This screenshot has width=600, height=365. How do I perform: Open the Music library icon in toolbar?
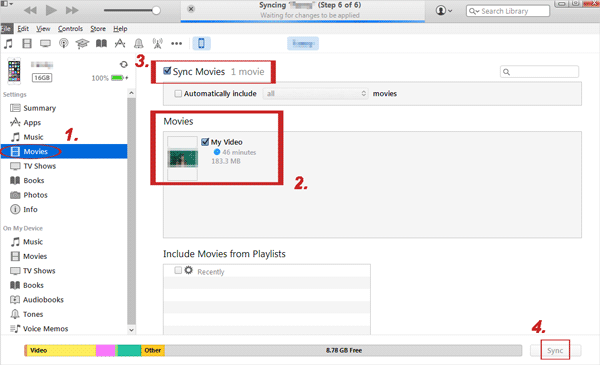[8, 44]
